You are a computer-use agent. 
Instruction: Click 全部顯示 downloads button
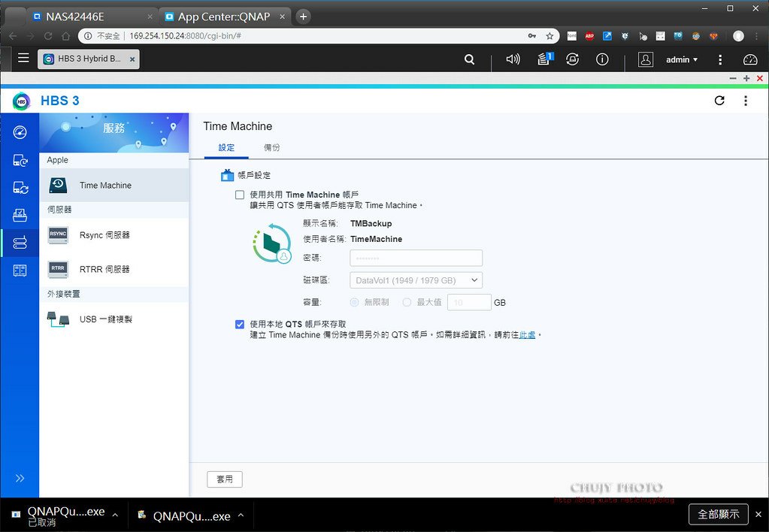[x=719, y=514]
